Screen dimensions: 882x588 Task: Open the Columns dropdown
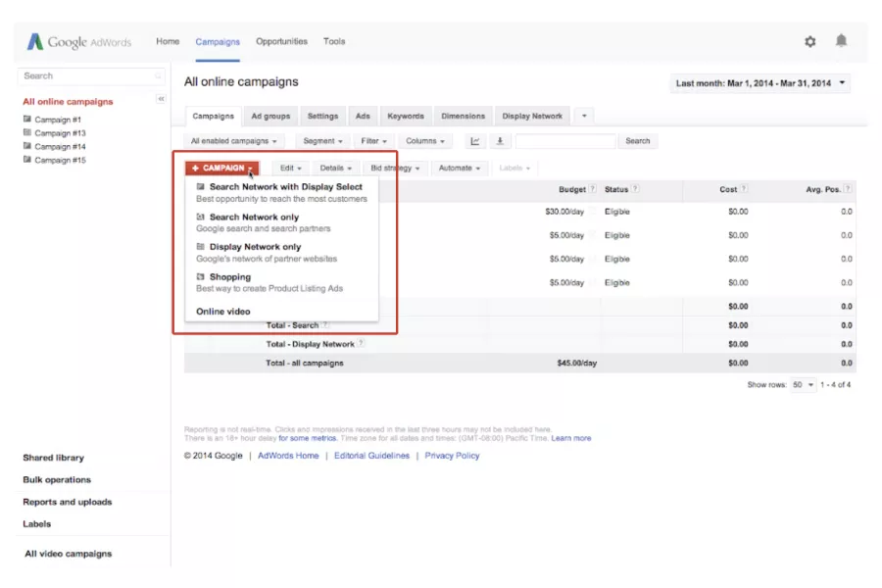coord(424,141)
